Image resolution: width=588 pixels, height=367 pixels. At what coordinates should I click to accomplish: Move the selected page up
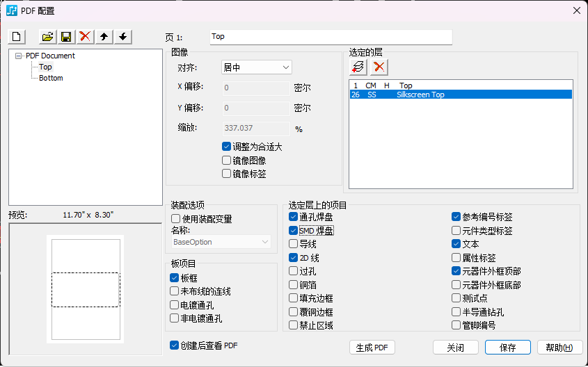pos(104,37)
